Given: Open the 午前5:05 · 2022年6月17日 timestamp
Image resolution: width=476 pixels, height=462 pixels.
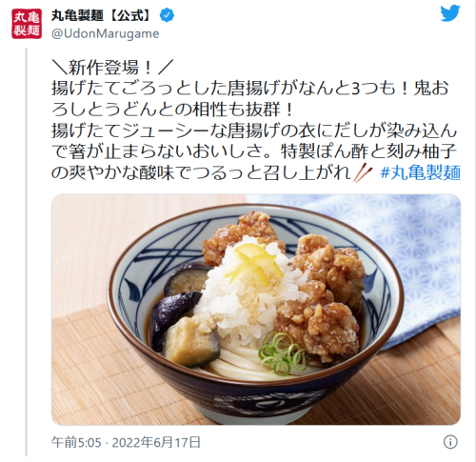Looking at the screenshot, I should tap(126, 442).
